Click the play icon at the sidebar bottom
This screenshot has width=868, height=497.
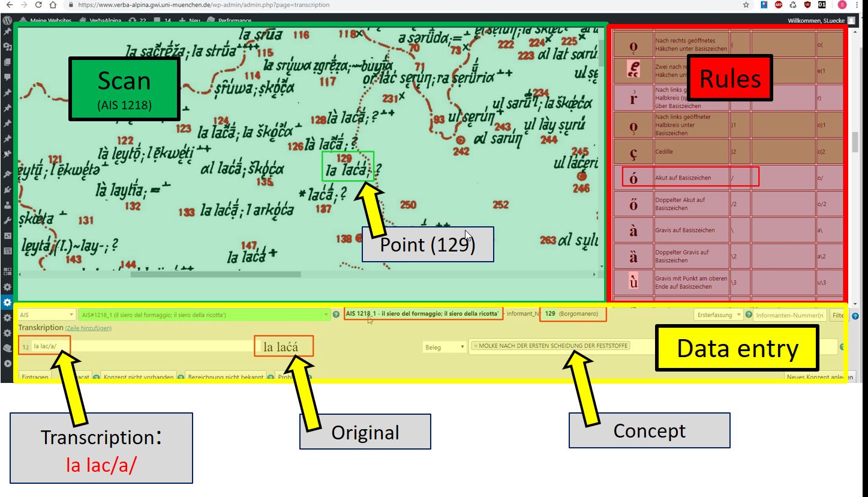(x=7, y=363)
